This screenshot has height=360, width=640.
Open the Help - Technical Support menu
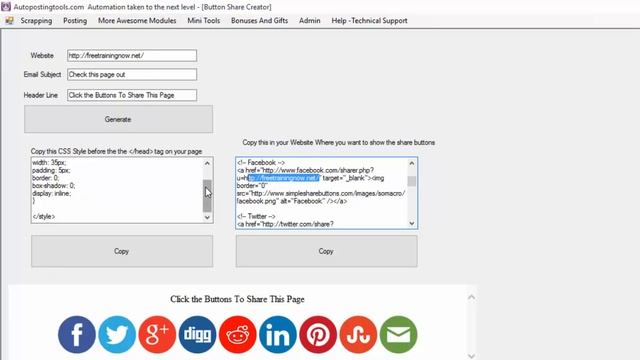pyautogui.click(x=369, y=20)
